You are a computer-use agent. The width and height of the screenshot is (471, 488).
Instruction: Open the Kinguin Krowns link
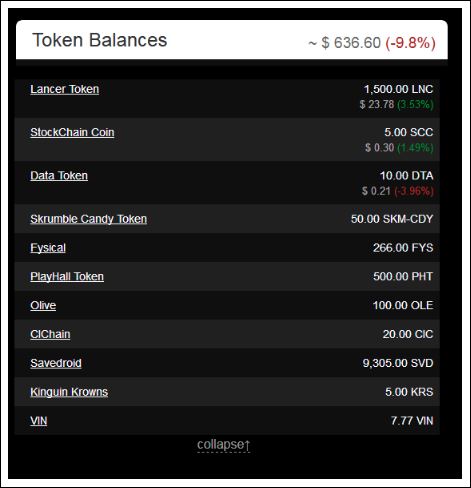tap(69, 392)
